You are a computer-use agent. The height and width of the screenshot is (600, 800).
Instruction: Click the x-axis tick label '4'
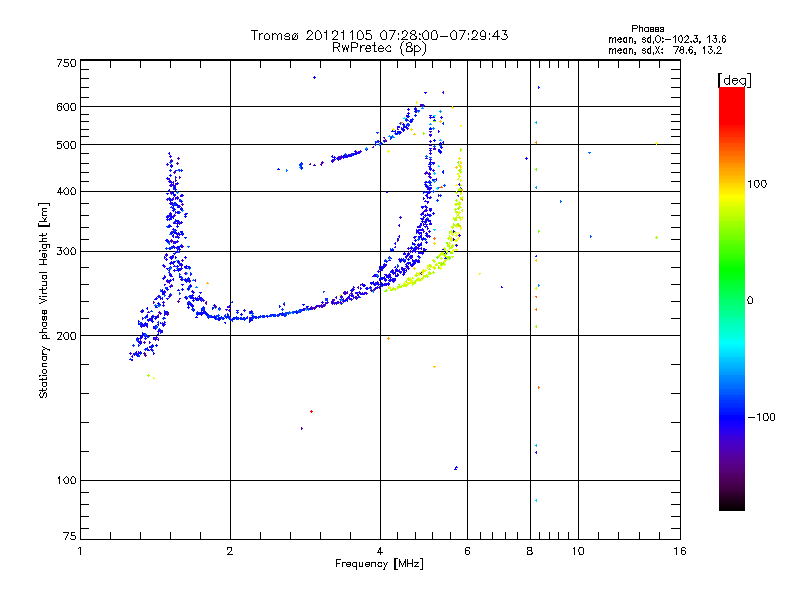pos(380,551)
